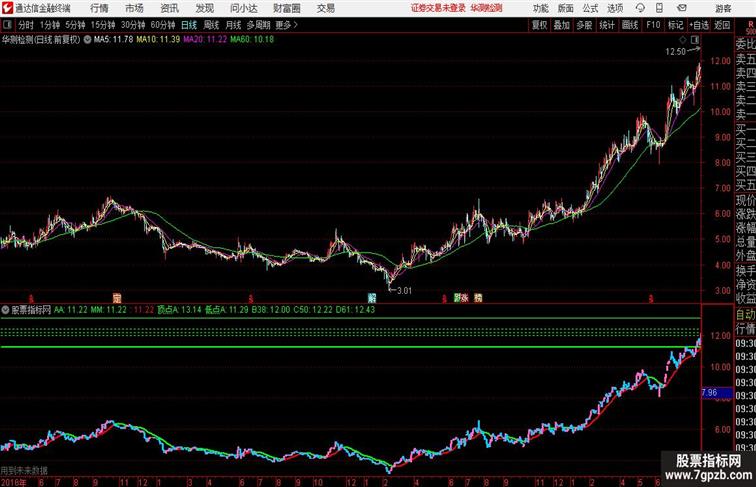Click the MA60: 10.18 value
The width and height of the screenshot is (756, 487).
pos(252,40)
